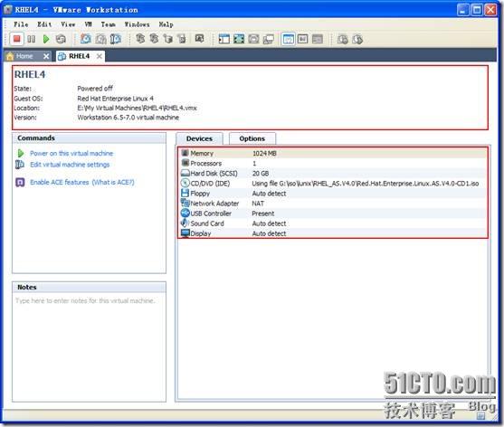Click the red Power Off toolbar button
This screenshot has height=427, width=504.
[x=16, y=39]
